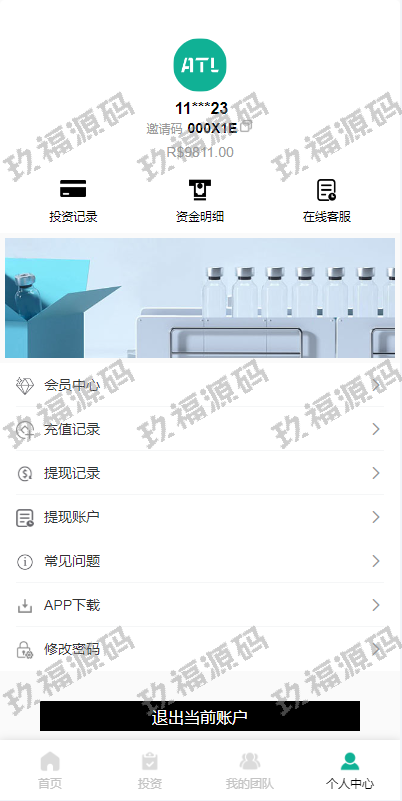Viewport: 402px width, 801px height.
Task: Copy invitation code 000X1E icon
Action: pyautogui.click(x=246, y=126)
